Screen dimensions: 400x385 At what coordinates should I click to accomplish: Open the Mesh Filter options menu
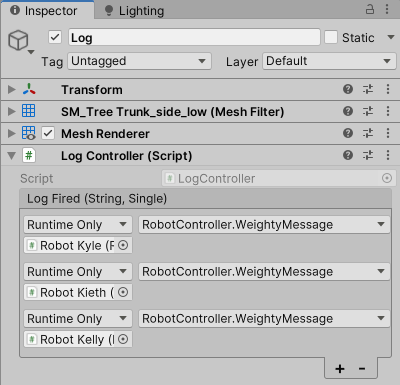click(388, 111)
